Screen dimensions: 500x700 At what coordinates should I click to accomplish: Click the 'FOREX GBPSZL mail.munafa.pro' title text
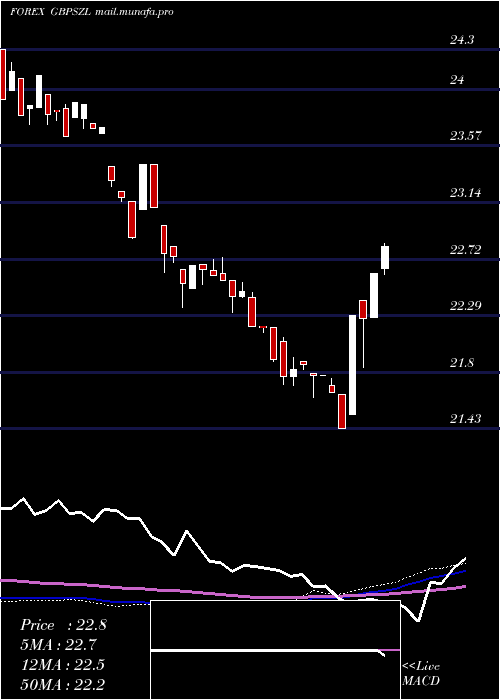pos(92,12)
